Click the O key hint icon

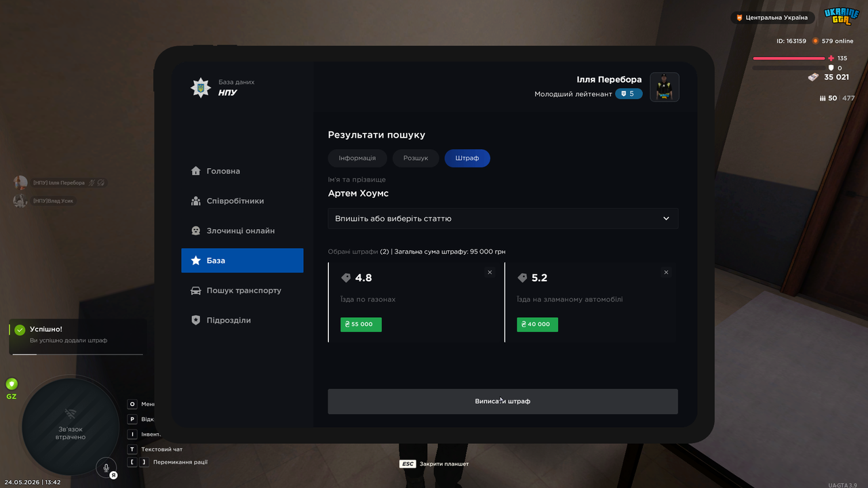click(x=132, y=404)
